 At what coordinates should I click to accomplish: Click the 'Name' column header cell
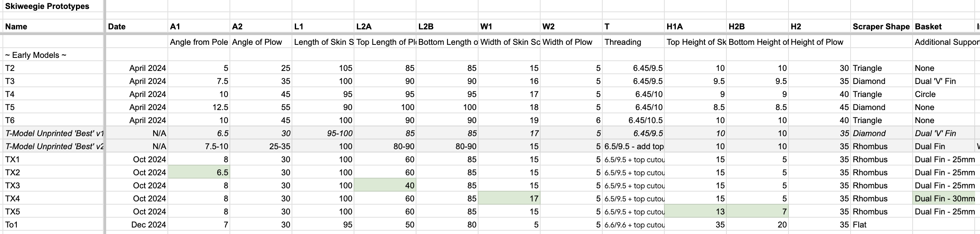click(16, 26)
